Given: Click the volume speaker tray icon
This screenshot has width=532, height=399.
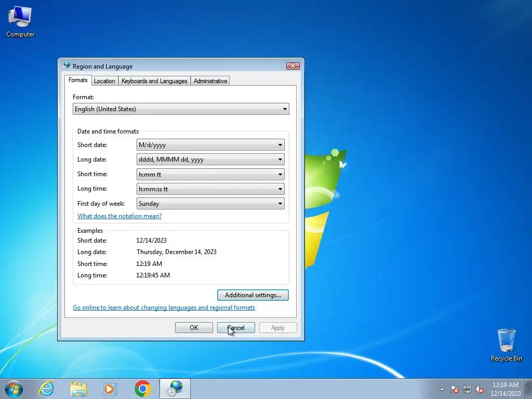Looking at the screenshot, I should [480, 389].
